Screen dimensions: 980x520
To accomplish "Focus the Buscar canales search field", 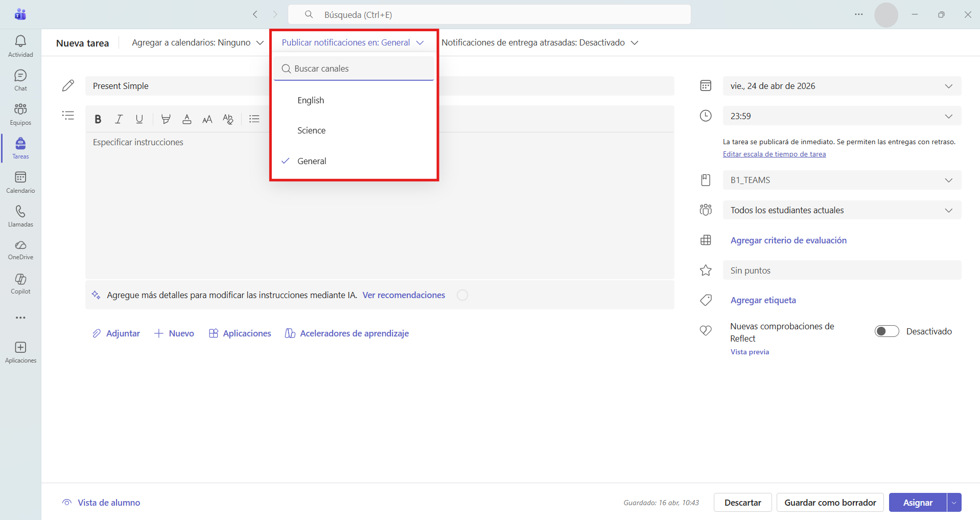I will [x=354, y=69].
